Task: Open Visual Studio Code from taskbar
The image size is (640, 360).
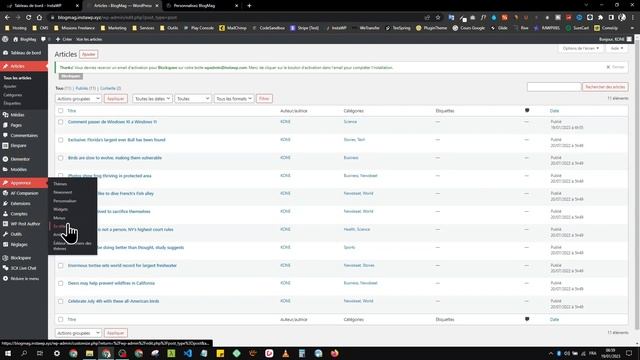Action: pos(188,353)
